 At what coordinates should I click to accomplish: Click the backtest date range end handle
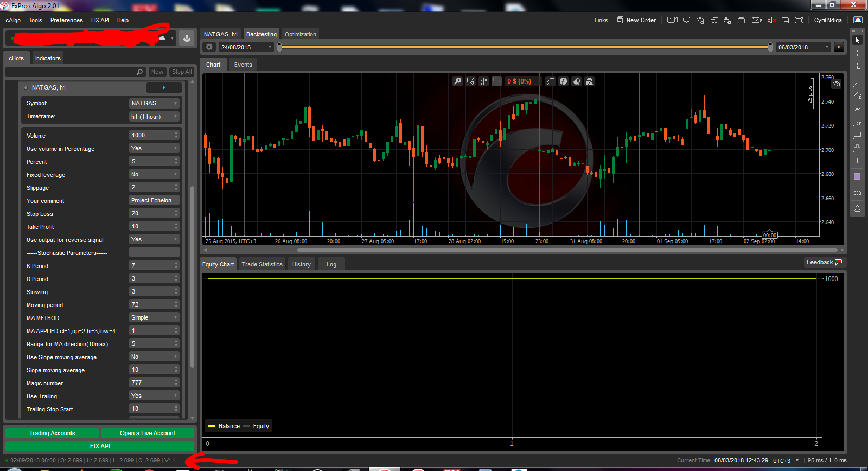click(770, 47)
